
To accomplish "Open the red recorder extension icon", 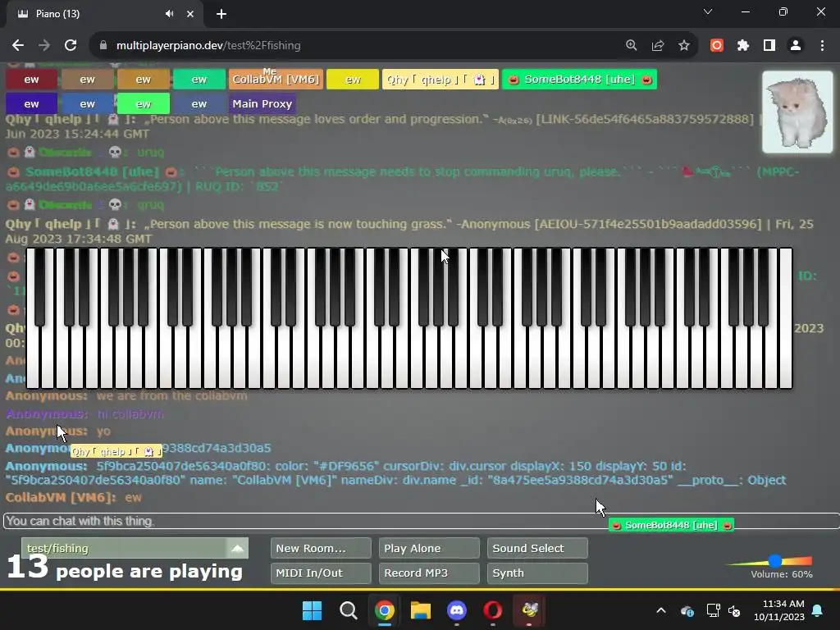I will 717,46.
